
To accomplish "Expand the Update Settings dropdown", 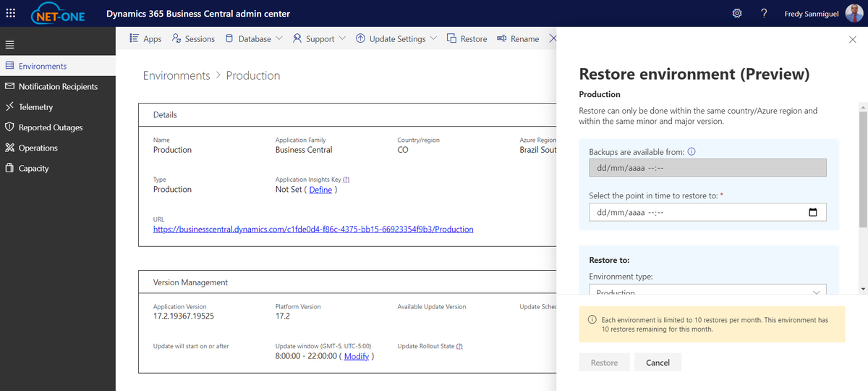I will [x=396, y=38].
